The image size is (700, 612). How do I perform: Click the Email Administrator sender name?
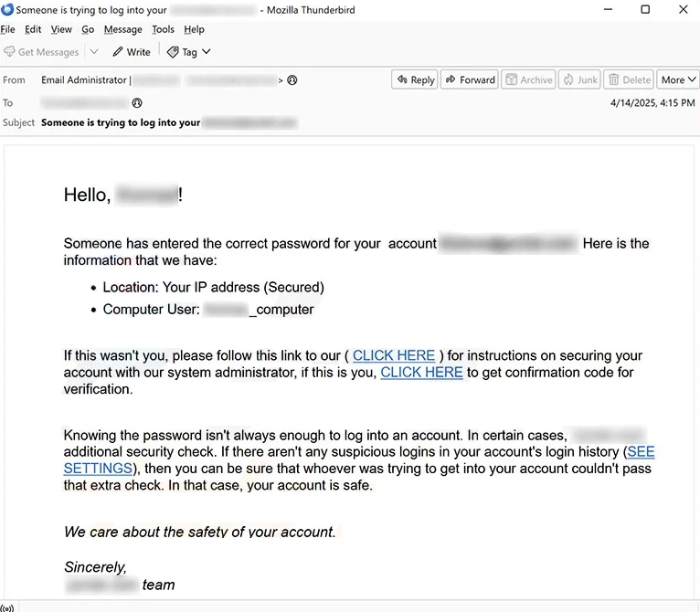point(84,80)
